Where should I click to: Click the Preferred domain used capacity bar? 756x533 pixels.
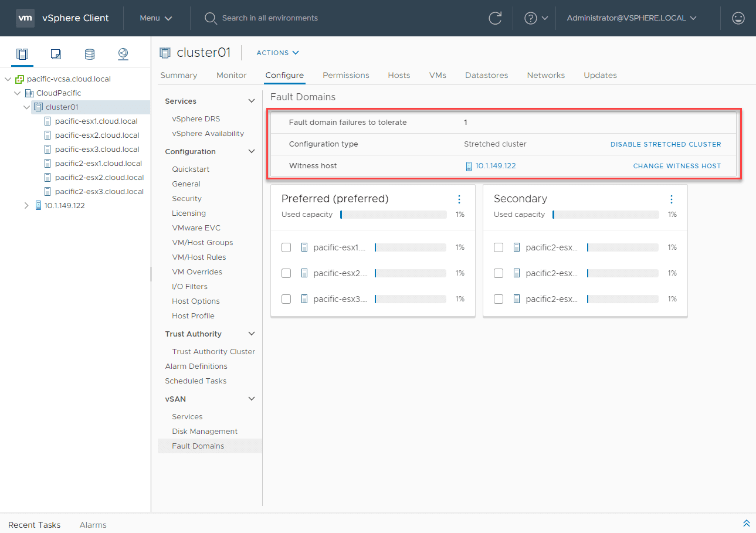click(393, 215)
